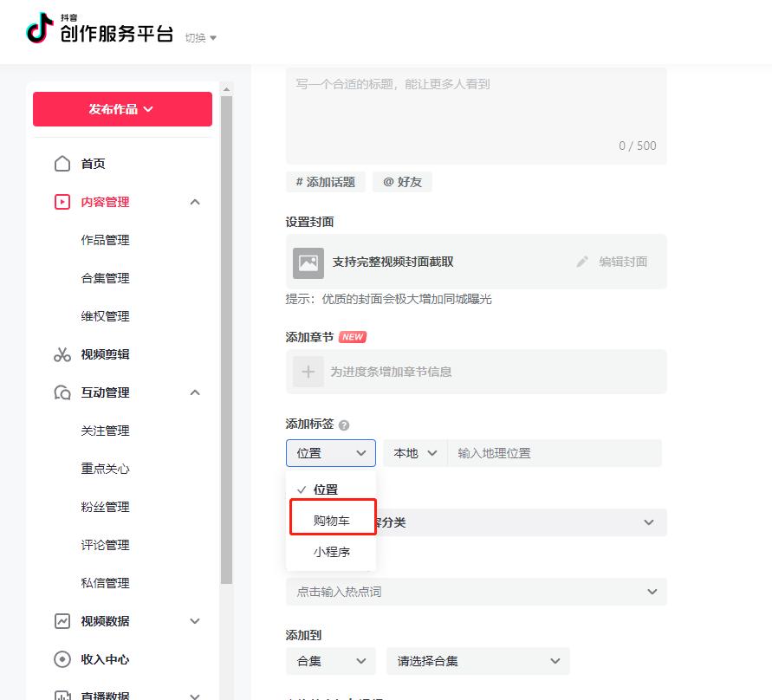This screenshot has width=772, height=700.
Task: Collapse the 内容管理 sidebar section
Action: [x=195, y=202]
